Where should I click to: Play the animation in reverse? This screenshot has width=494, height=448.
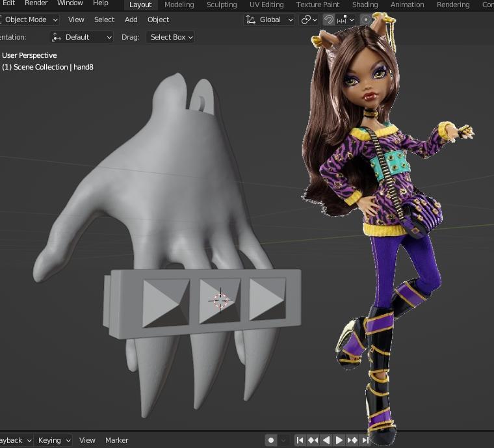point(326,440)
